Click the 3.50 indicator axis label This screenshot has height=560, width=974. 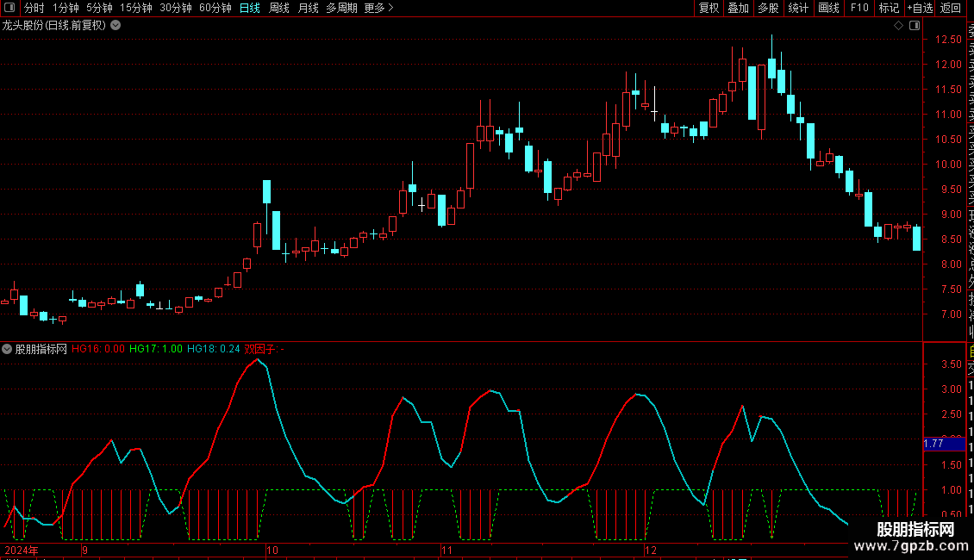point(951,364)
